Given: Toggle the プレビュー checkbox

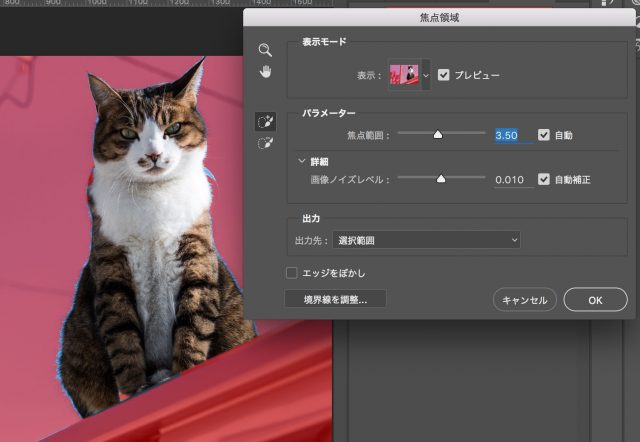Looking at the screenshot, I should coord(444,75).
